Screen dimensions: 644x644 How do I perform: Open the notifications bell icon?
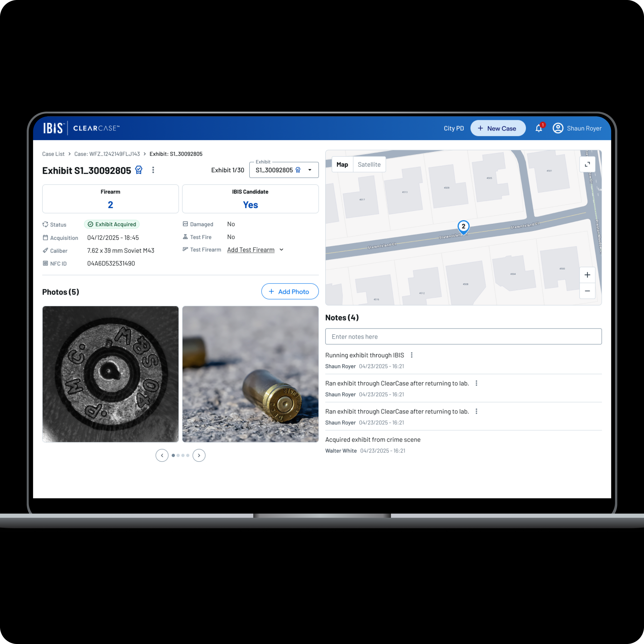pos(538,128)
